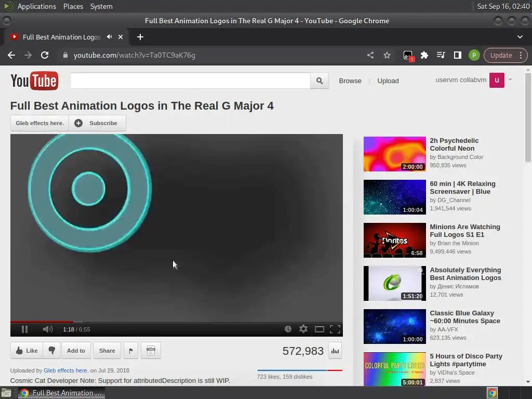Mute the video player volume

pos(47,329)
